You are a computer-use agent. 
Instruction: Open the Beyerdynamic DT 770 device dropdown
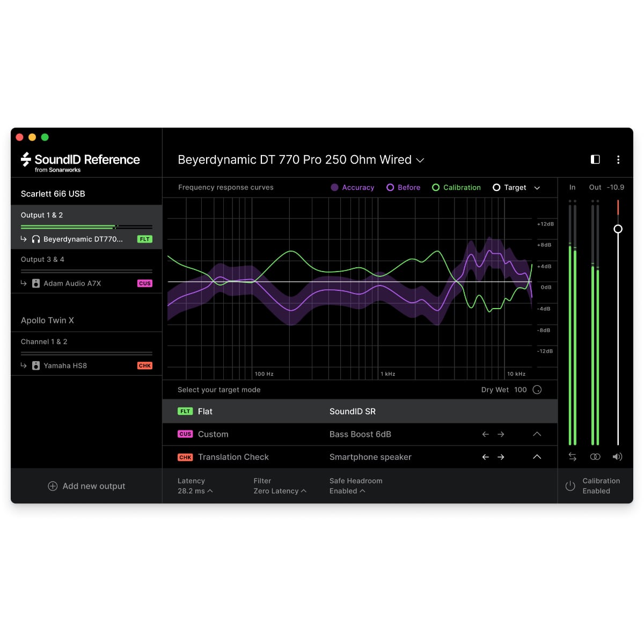point(420,159)
